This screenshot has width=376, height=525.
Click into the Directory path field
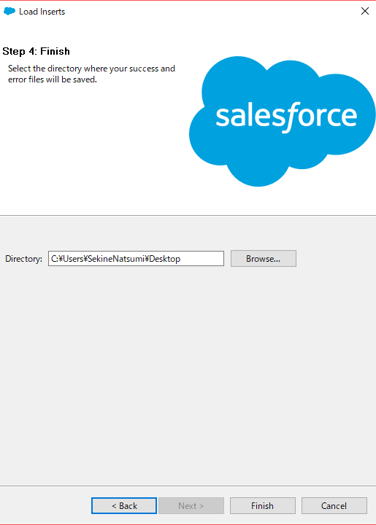click(136, 258)
